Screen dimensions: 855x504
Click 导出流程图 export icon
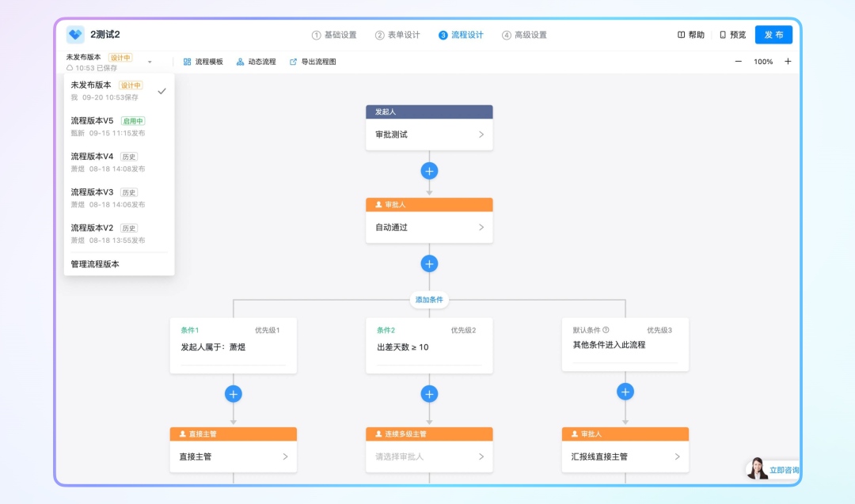294,62
